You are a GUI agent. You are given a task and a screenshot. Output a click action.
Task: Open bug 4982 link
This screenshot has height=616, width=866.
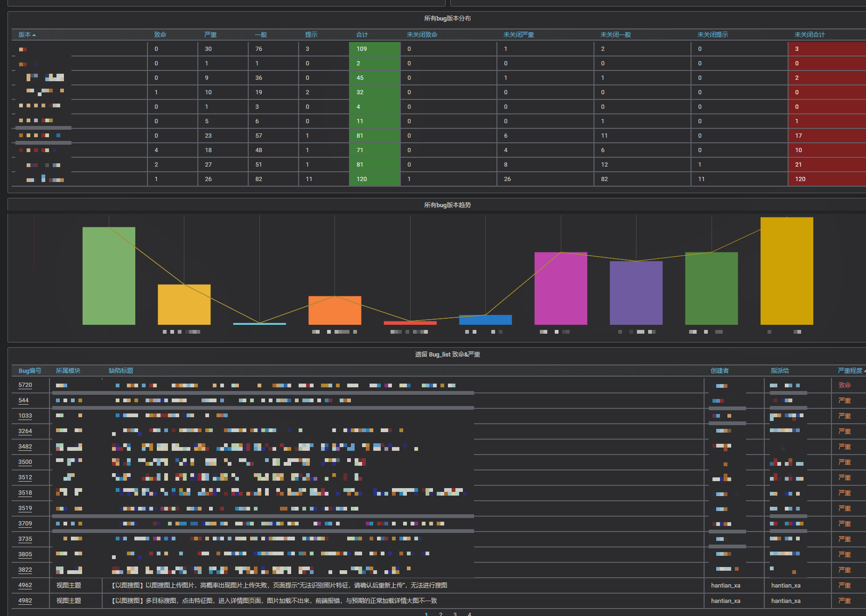coord(25,601)
